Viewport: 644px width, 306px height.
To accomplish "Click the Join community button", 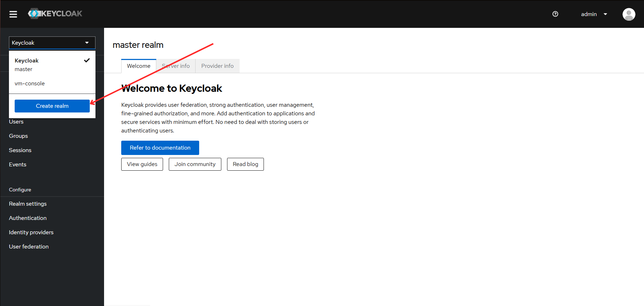I will coord(195,164).
